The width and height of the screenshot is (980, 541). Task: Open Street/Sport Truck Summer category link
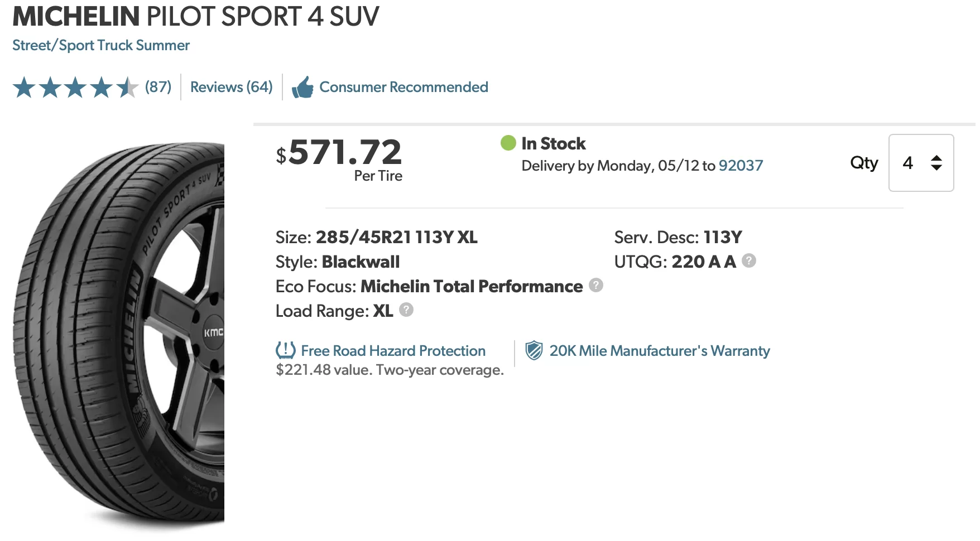tap(101, 45)
